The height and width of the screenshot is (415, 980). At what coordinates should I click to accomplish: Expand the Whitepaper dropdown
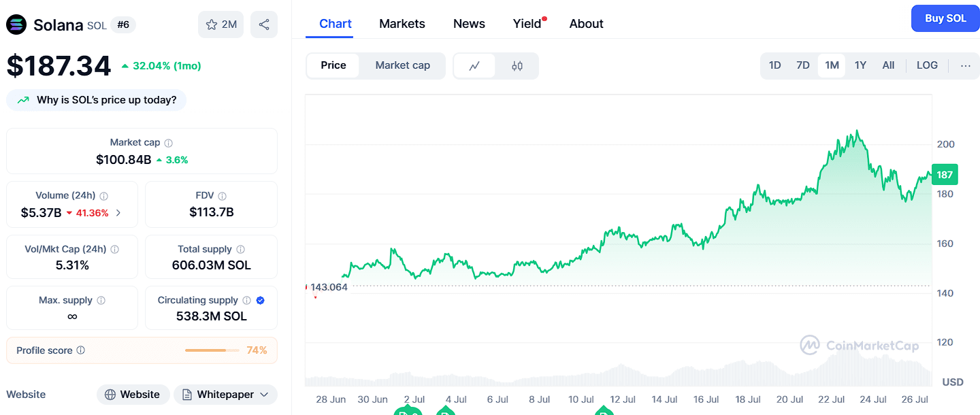[x=226, y=395]
